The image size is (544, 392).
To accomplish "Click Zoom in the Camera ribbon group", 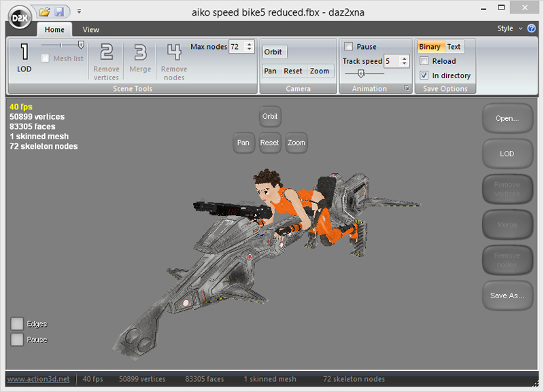I will click(x=320, y=71).
